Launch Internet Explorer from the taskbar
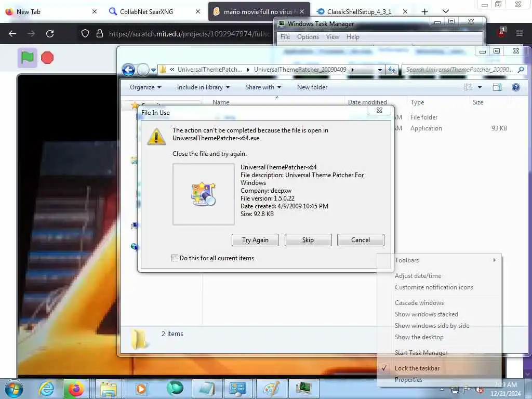The image size is (532, 399). pos(46,389)
